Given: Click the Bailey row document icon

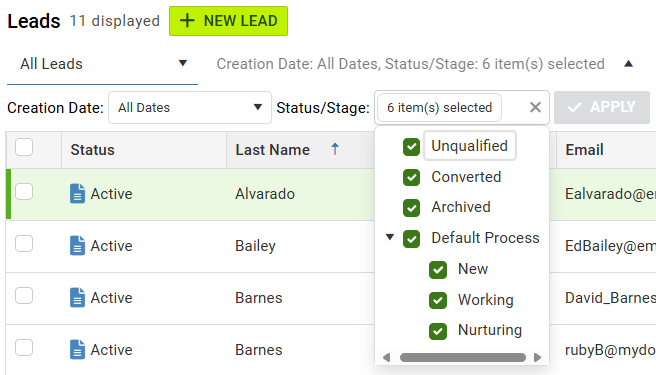Looking at the screenshot, I should point(77,245).
